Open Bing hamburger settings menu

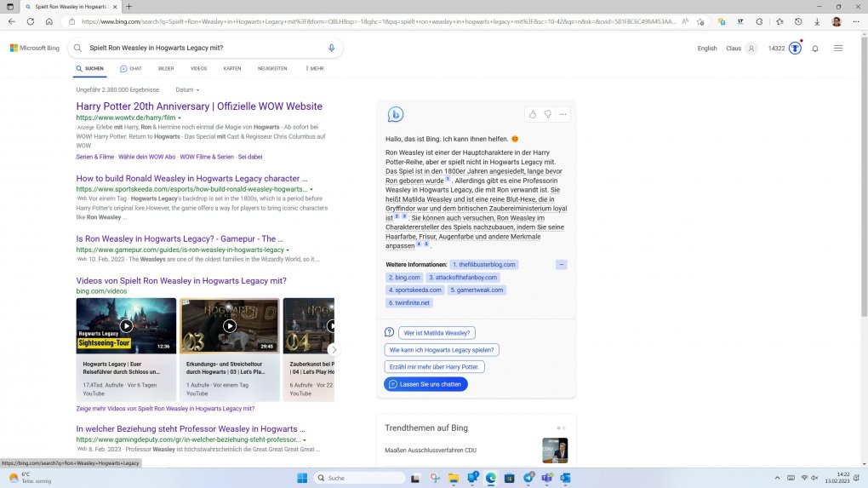[838, 49]
